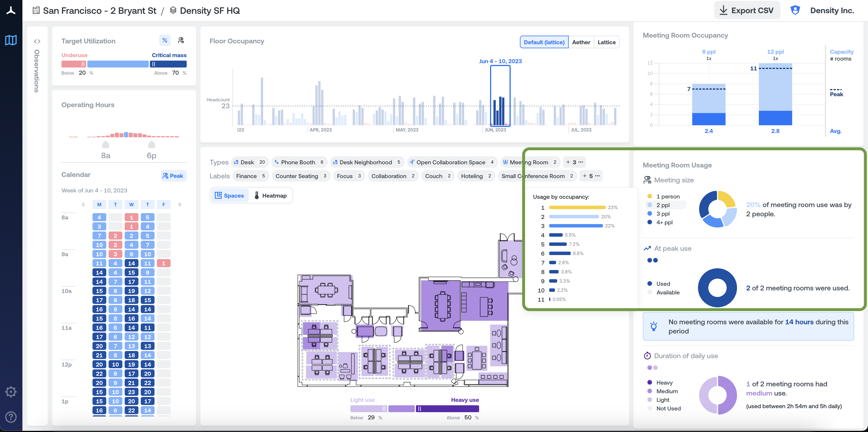Click the shield account icon

point(795,10)
